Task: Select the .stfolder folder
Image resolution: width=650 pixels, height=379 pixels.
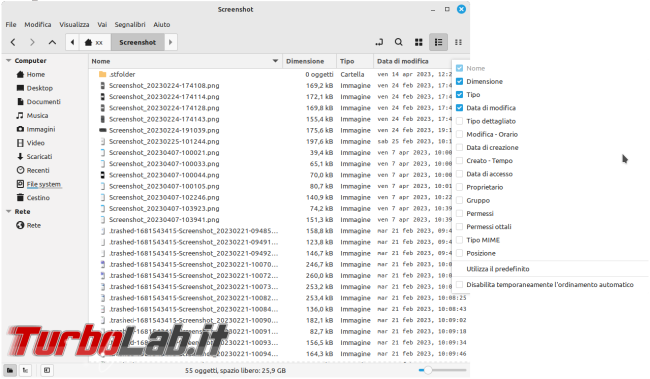Action: point(122,74)
